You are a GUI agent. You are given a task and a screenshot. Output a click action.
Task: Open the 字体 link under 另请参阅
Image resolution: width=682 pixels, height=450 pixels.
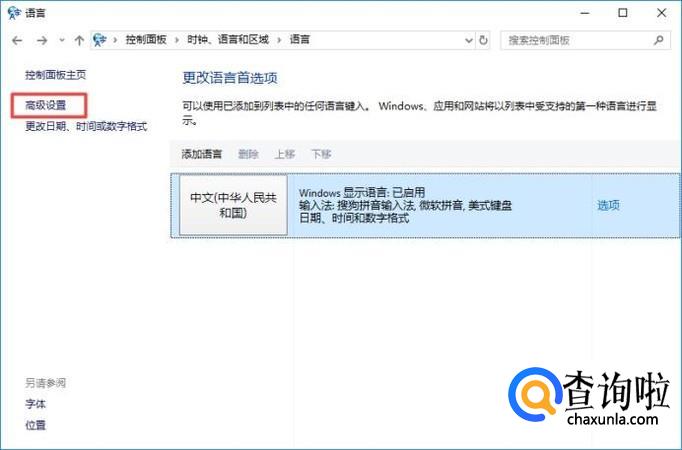pos(35,404)
